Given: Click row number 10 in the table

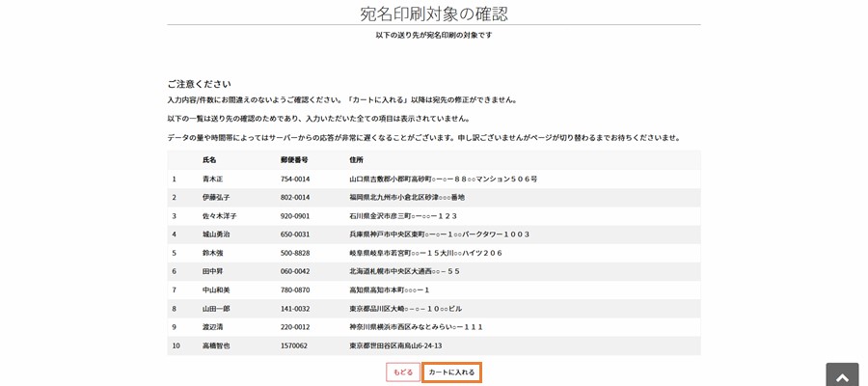Looking at the screenshot, I should click(x=176, y=345).
